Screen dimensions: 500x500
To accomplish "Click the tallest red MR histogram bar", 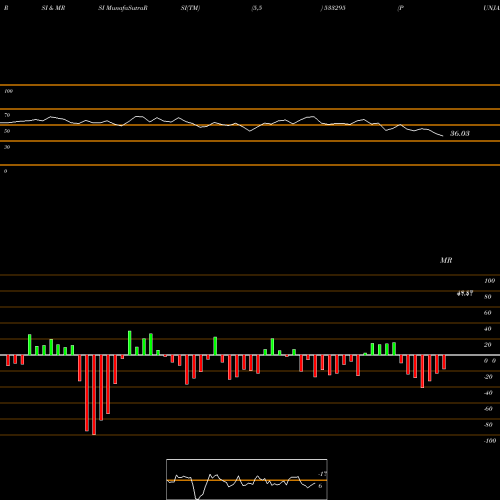I will tap(94, 395).
